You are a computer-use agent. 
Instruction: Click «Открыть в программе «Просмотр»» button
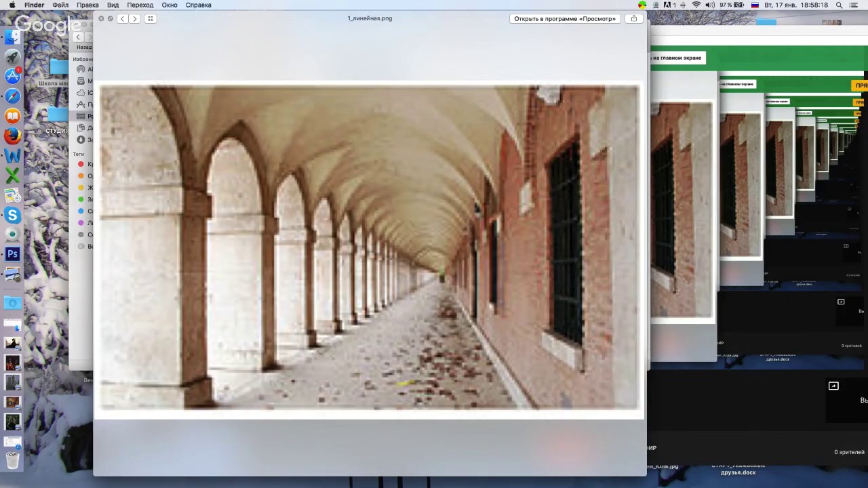click(x=565, y=18)
